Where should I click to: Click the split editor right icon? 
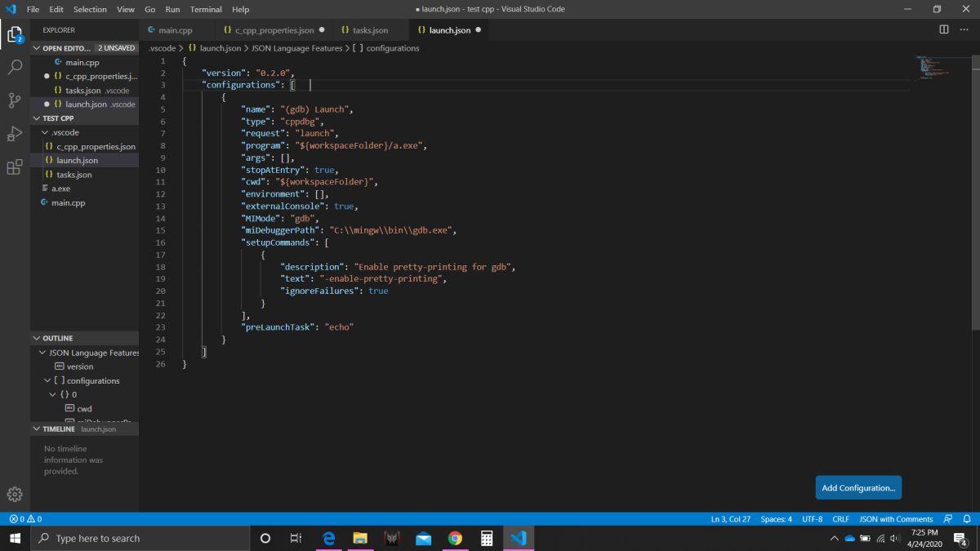coord(943,30)
